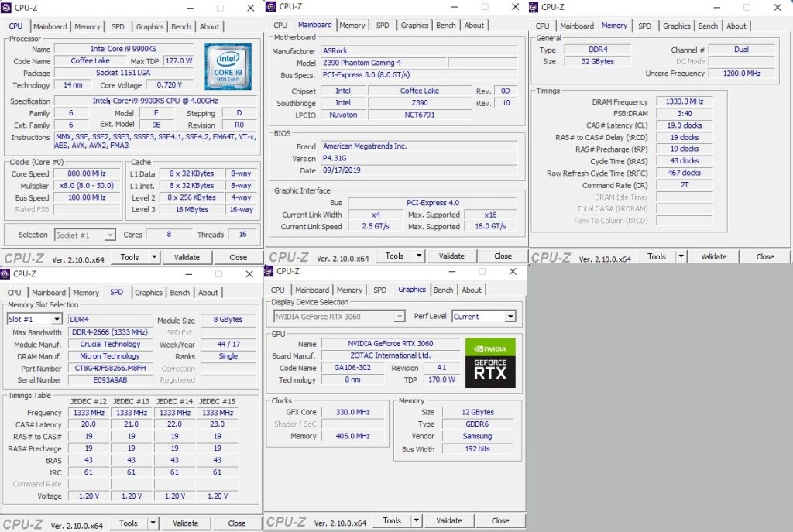Switch to Mainboard tab in CPU window
Viewport: 793px width, 532px height.
point(50,26)
